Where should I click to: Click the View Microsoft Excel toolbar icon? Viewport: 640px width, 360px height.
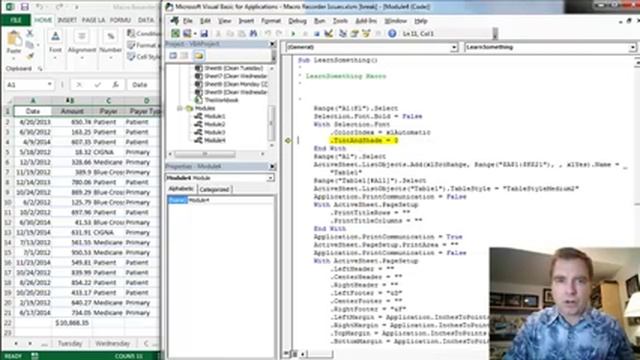point(175,33)
